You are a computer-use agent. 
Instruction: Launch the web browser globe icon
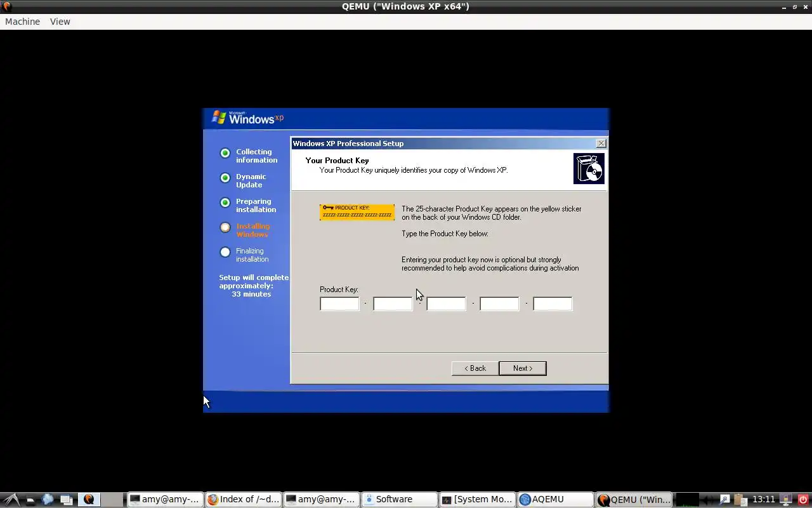(48, 500)
